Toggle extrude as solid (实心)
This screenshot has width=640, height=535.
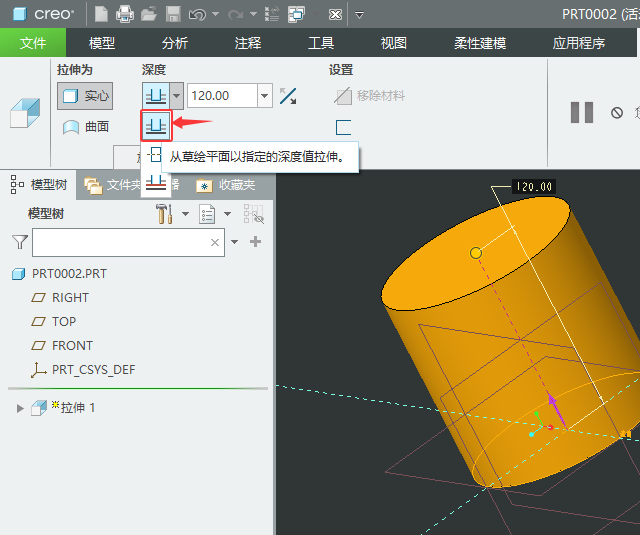(85, 96)
